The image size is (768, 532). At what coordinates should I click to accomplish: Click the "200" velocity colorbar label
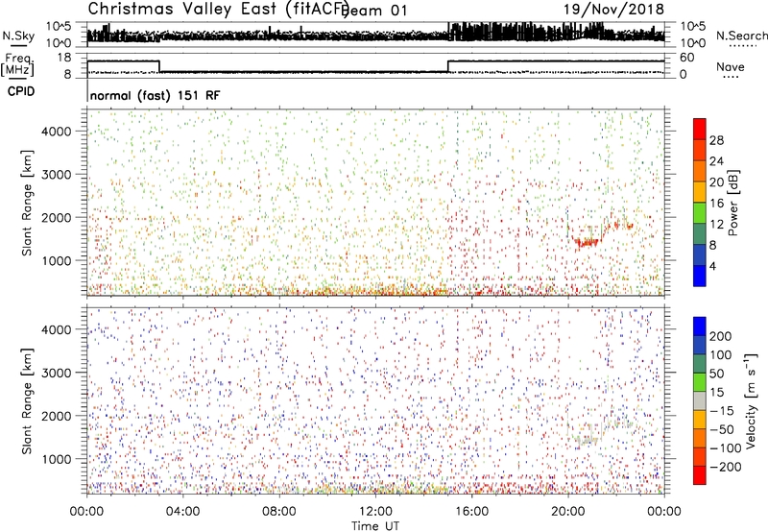coord(721,336)
